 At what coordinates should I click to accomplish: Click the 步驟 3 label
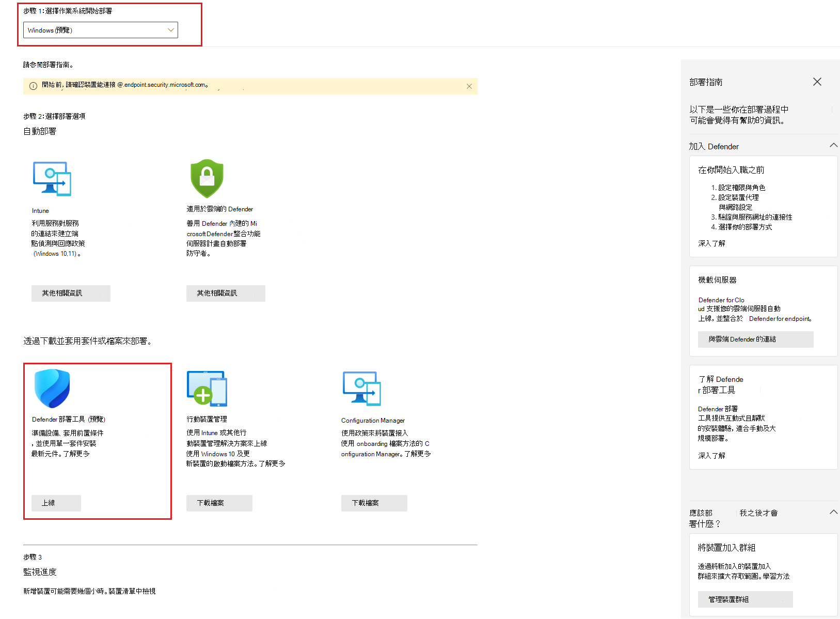click(x=33, y=557)
